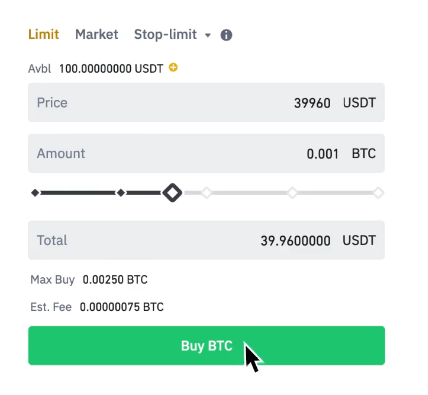Click the Price input field
This screenshot has height=395, width=428.
(206, 102)
